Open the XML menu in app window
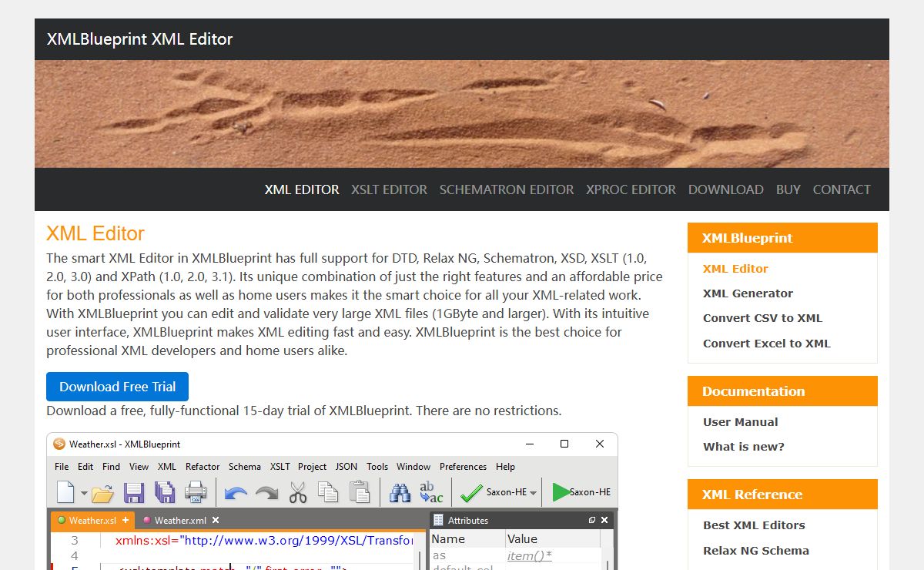The image size is (924, 570). (x=167, y=467)
